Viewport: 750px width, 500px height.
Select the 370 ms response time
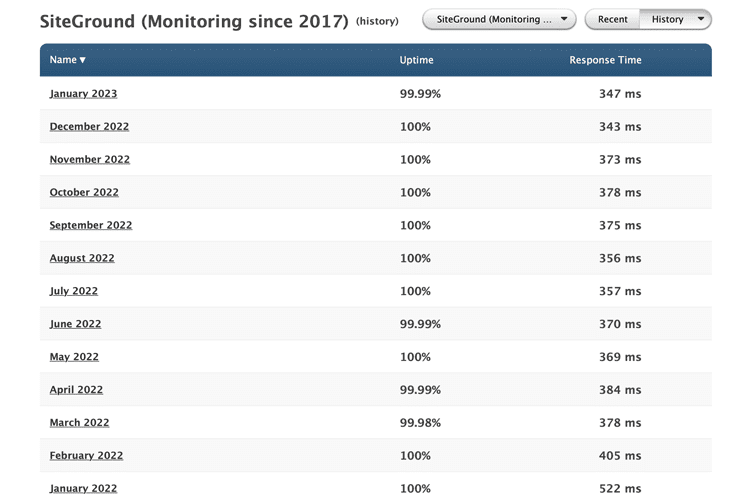(620, 324)
